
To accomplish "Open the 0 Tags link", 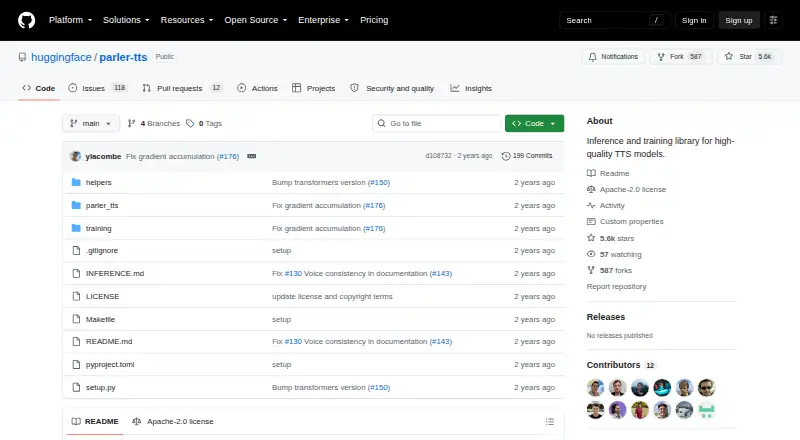I will coord(204,124).
